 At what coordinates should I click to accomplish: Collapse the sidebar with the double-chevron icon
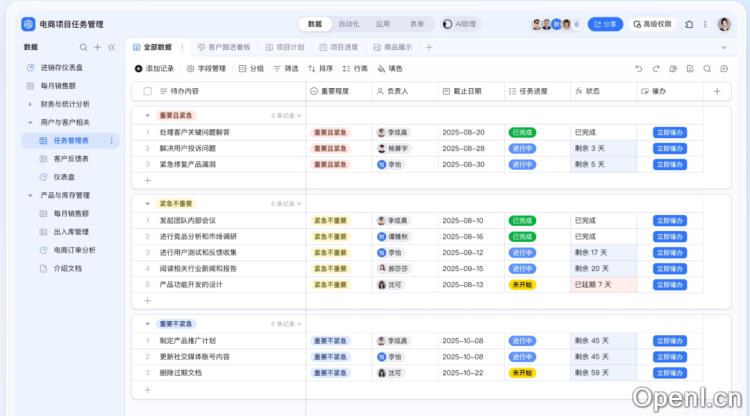(x=111, y=47)
